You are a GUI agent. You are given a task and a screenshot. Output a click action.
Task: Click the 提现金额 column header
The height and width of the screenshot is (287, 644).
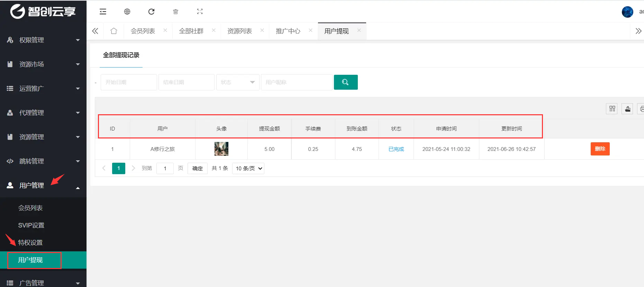[270, 129]
